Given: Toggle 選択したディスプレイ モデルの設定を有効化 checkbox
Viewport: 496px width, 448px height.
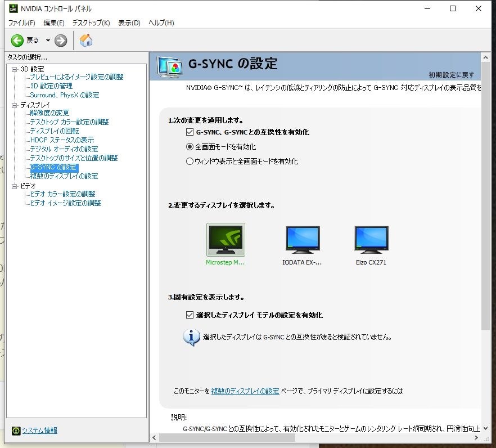Looking at the screenshot, I should [190, 315].
